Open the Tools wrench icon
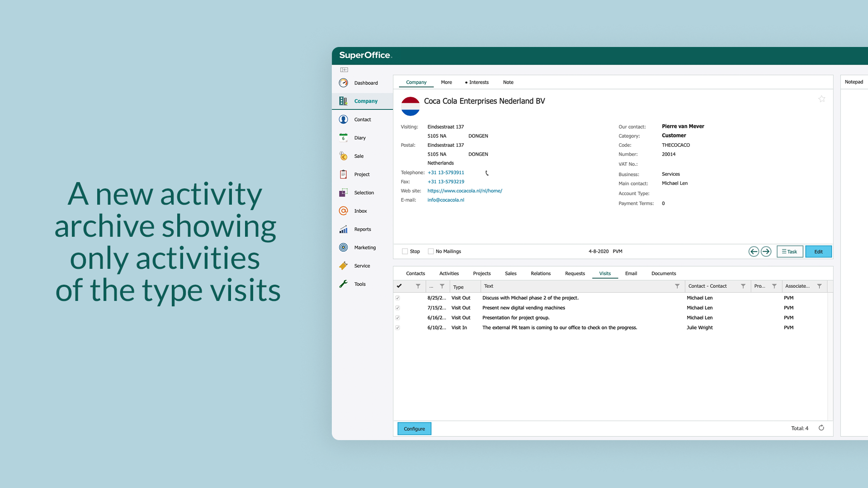The height and width of the screenshot is (488, 868). tap(344, 284)
